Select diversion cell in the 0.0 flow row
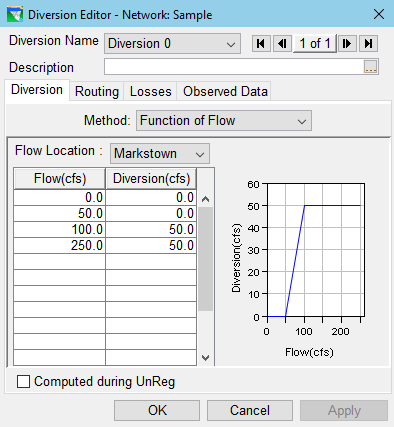The height and width of the screenshot is (427, 394). pos(151,197)
